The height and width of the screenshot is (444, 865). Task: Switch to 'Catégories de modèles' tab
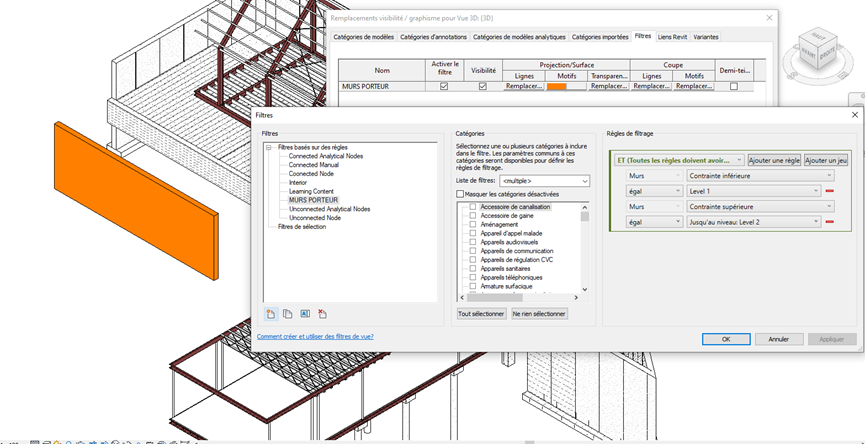(x=363, y=37)
